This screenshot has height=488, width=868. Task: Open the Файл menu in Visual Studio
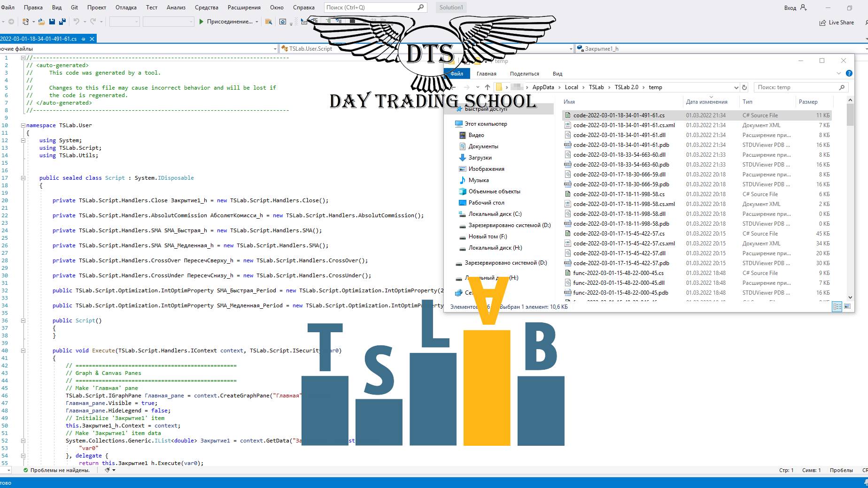tap(8, 8)
